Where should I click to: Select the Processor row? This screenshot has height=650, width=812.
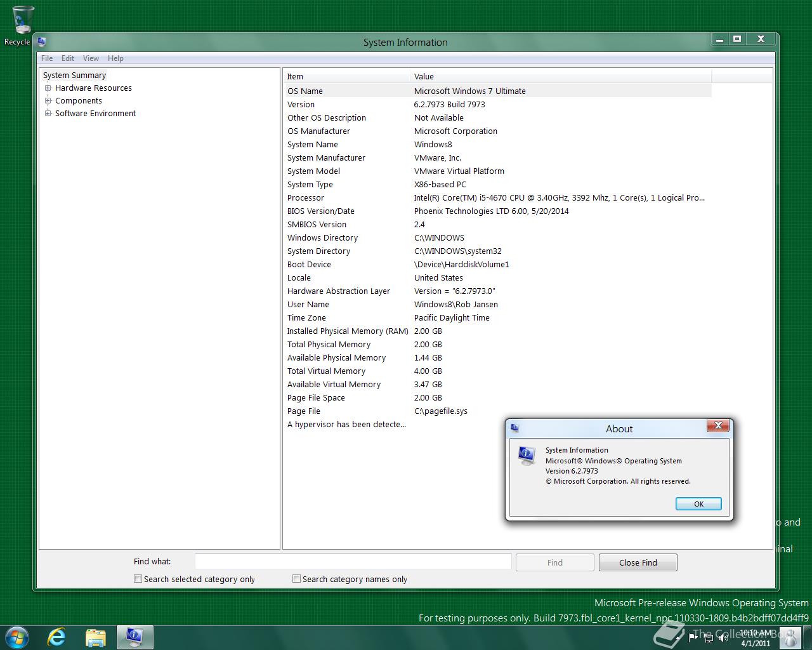tap(498, 197)
